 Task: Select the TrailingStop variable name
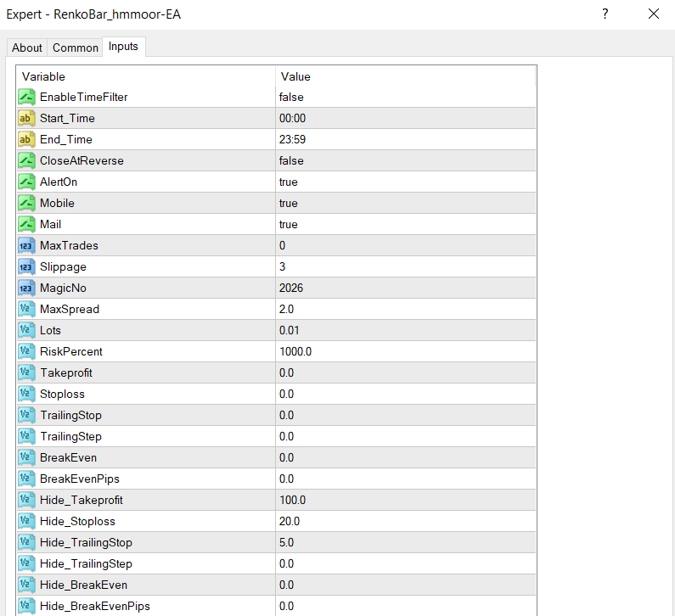tap(71, 415)
